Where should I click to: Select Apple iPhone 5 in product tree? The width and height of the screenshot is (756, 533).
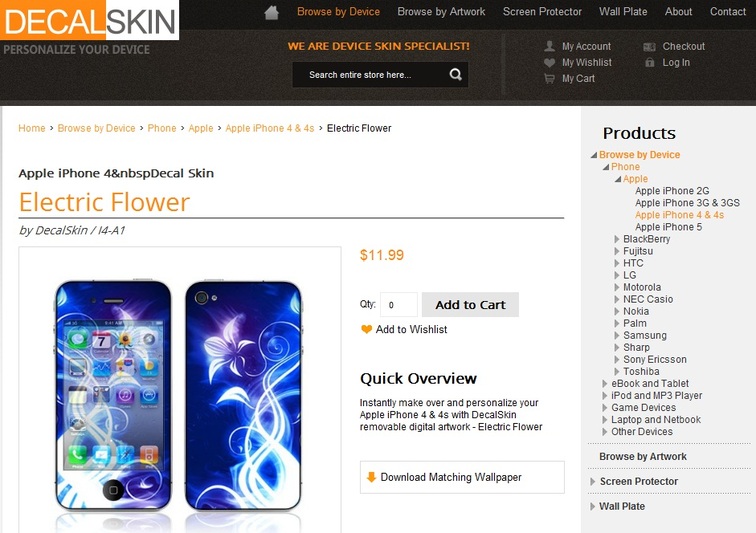[x=668, y=227]
